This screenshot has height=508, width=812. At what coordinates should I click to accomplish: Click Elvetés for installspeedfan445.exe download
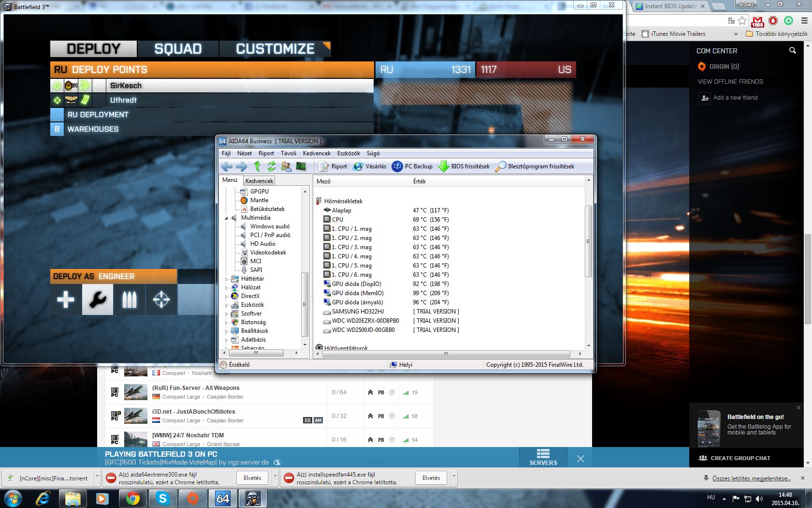point(431,478)
